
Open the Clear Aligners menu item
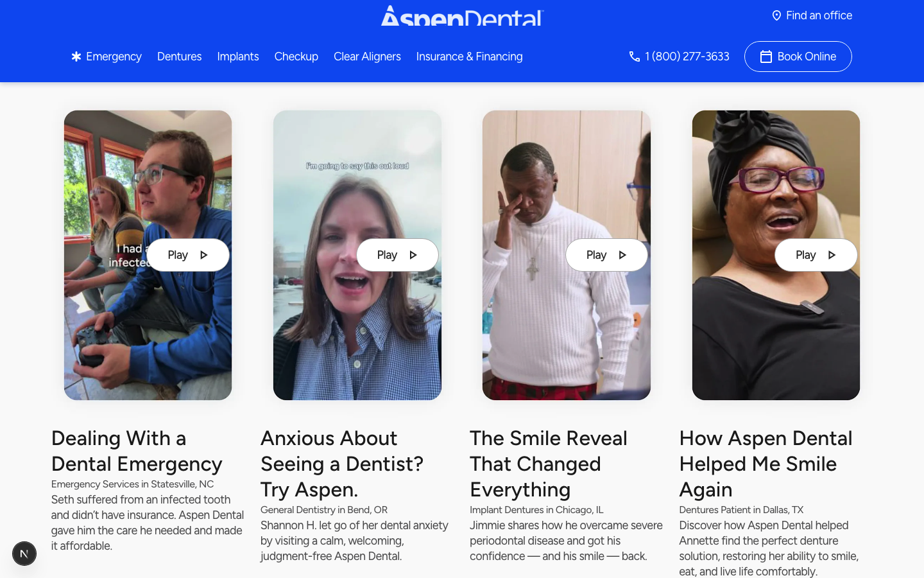point(367,57)
